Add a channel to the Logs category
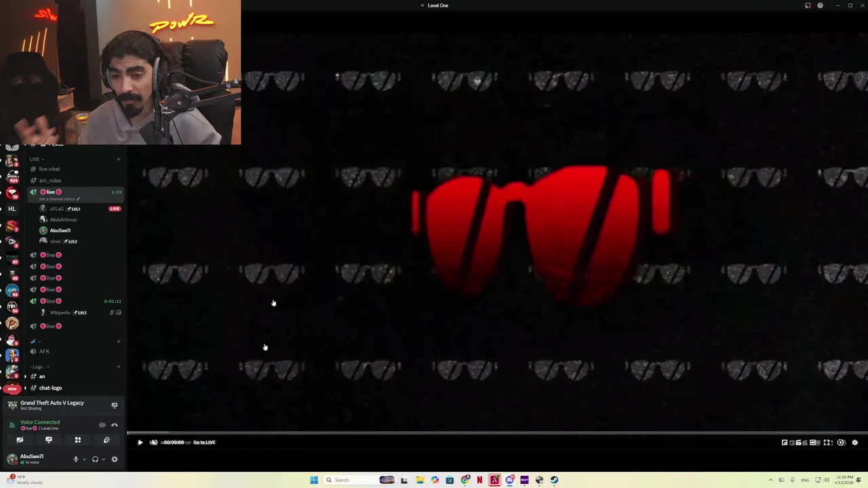This screenshot has height=488, width=868. [119, 367]
